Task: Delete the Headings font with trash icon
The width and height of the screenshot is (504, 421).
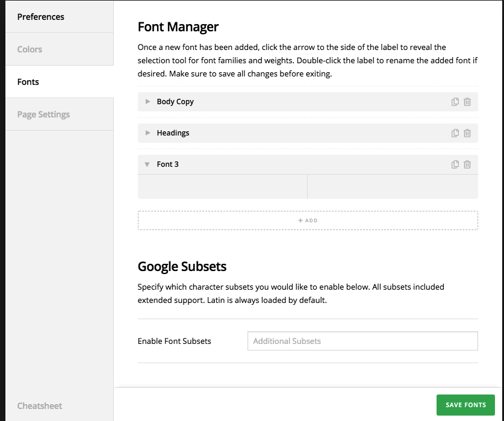Action: point(467,133)
